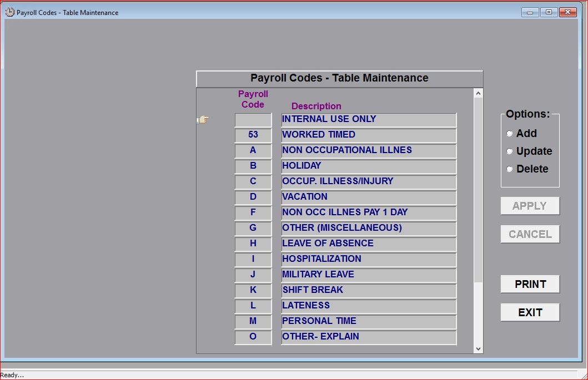The image size is (588, 380).
Task: Click the Payroll Code column header
Action: (x=253, y=99)
